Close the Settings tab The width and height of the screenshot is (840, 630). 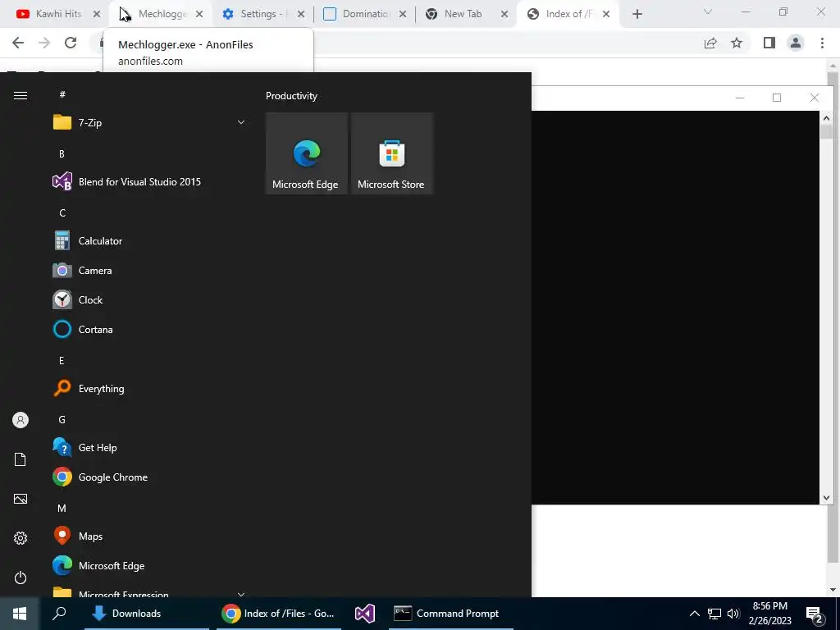pos(300,15)
